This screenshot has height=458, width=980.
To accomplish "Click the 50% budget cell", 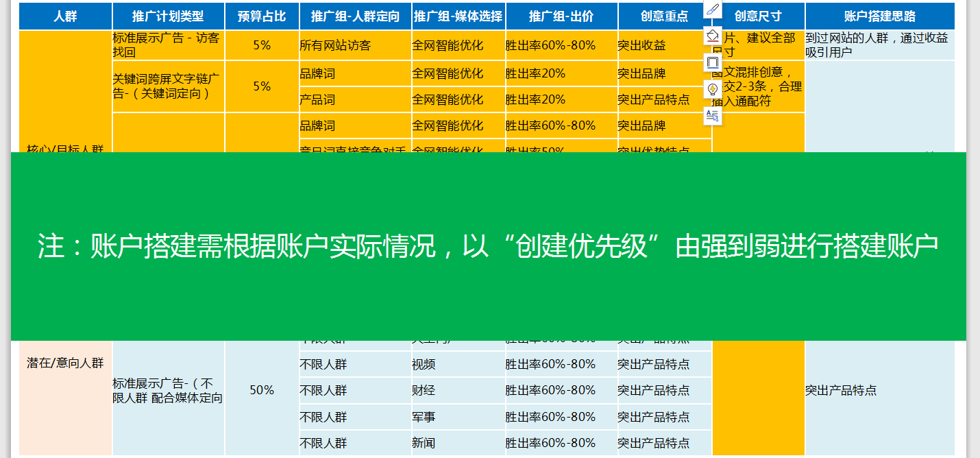I will click(x=261, y=389).
